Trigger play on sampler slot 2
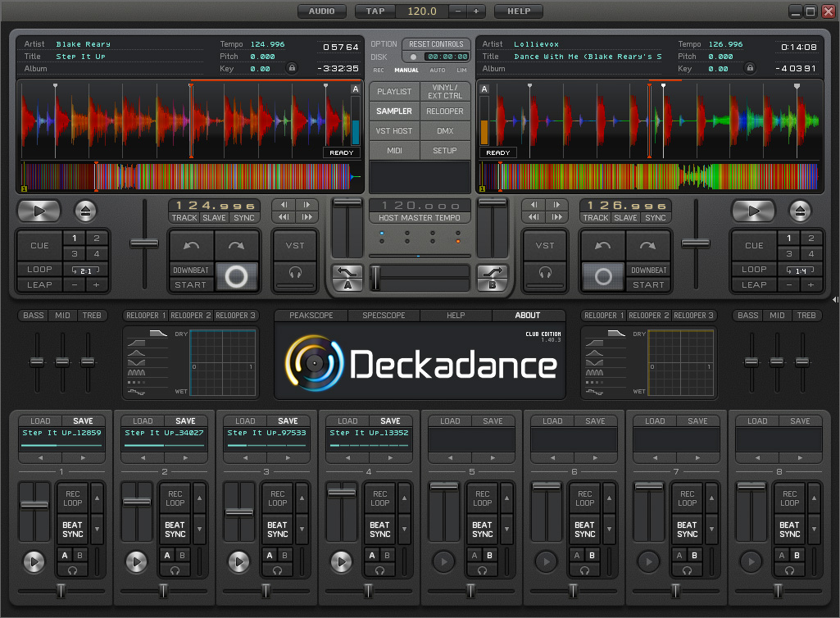The height and width of the screenshot is (618, 840). pyautogui.click(x=136, y=562)
